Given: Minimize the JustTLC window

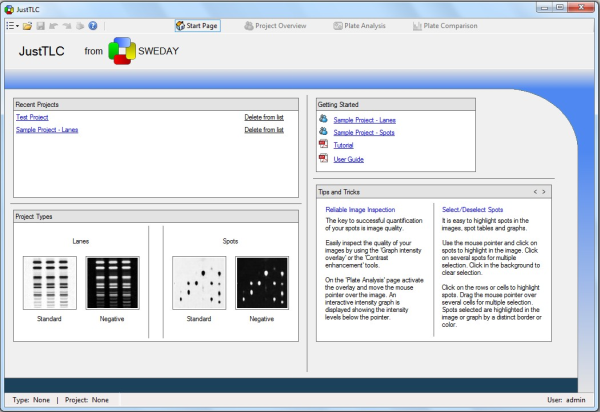Looking at the screenshot, I should (x=545, y=7).
